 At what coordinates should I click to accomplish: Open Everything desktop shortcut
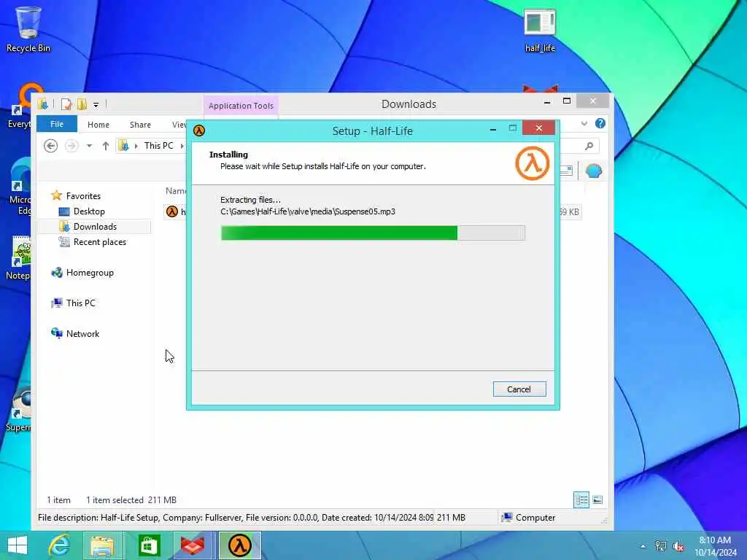pyautogui.click(x=19, y=106)
